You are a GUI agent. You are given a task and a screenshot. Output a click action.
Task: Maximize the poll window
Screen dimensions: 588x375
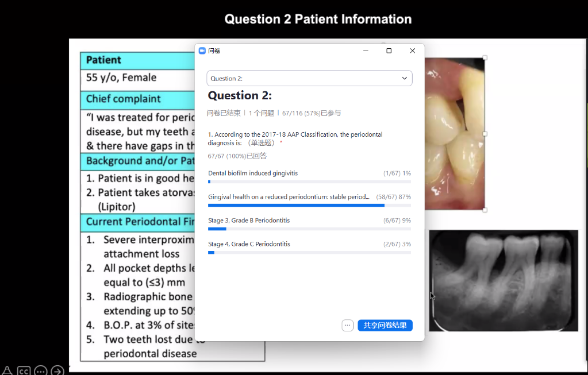[389, 51]
